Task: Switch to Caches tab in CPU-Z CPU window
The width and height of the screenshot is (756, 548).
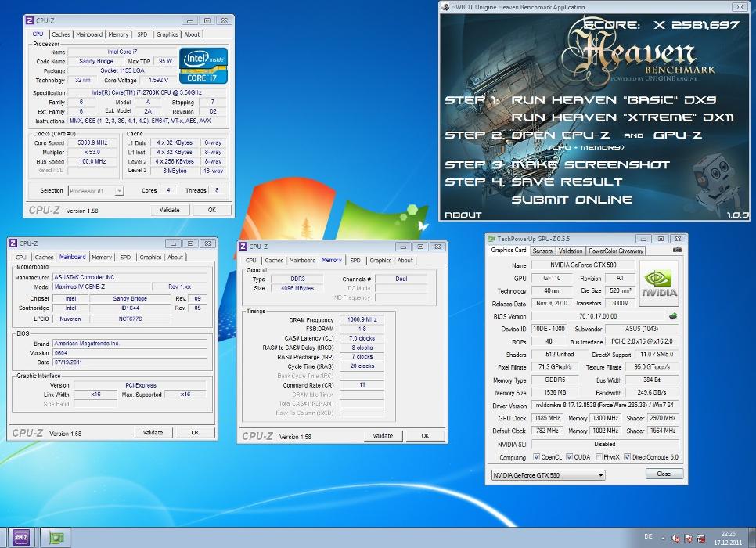Action: click(x=61, y=34)
